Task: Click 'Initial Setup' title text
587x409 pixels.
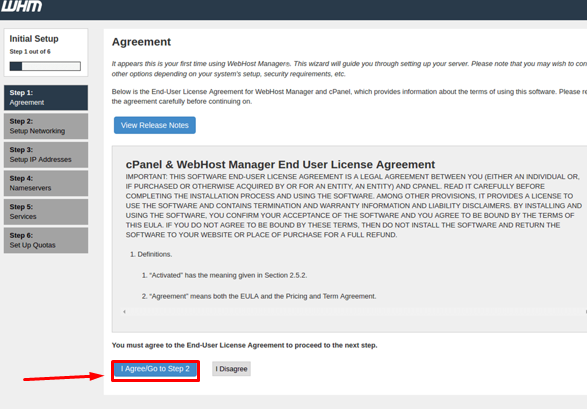Action: click(x=34, y=39)
